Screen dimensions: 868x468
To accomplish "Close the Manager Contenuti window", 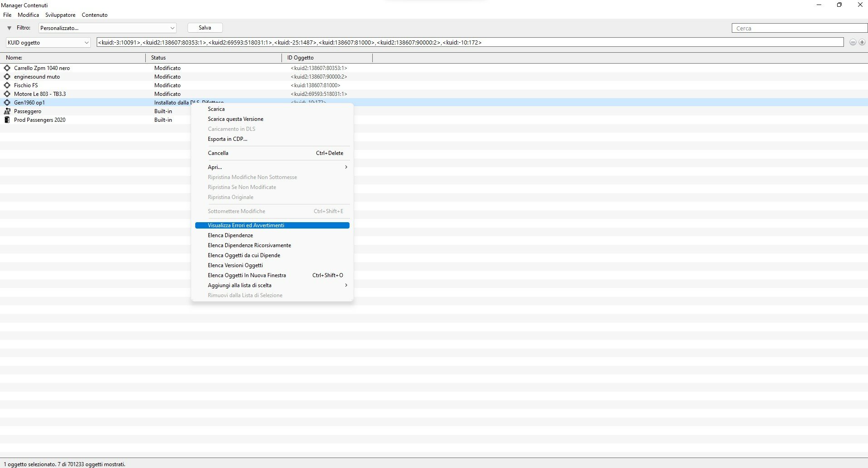I will pyautogui.click(x=860, y=5).
